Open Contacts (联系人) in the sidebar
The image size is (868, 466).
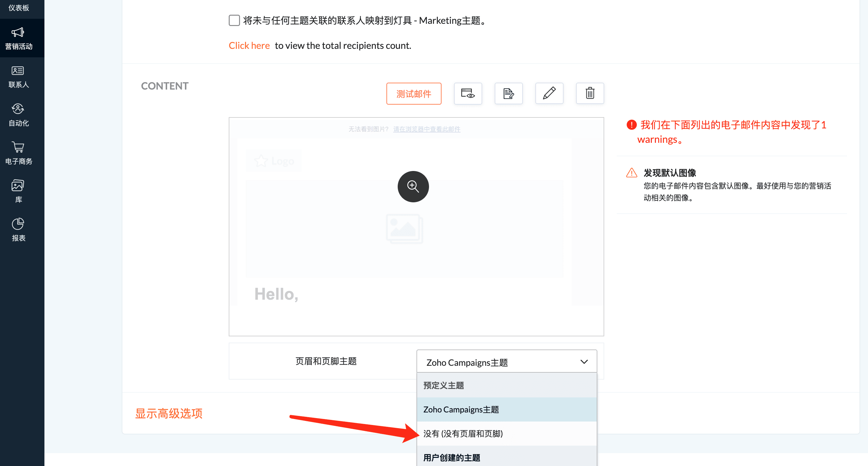point(18,77)
